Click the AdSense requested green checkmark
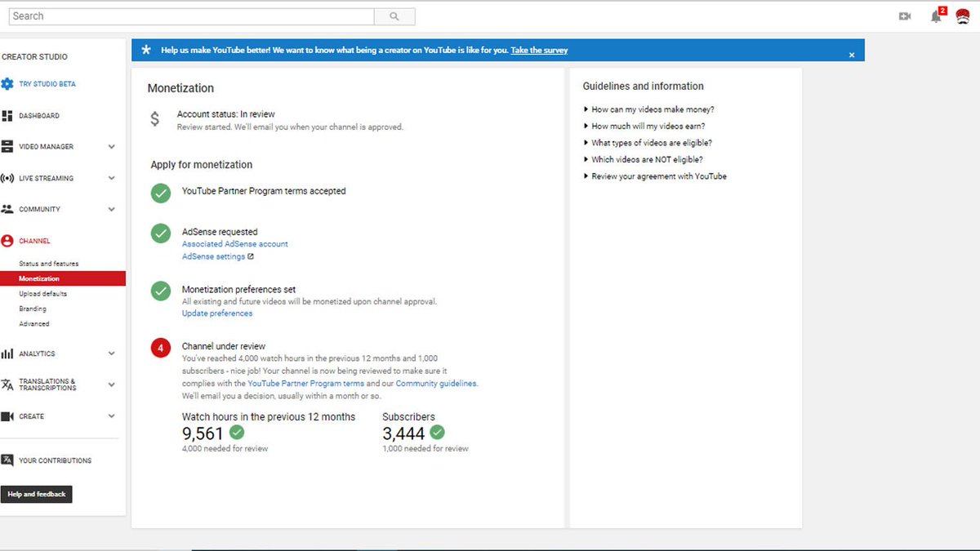This screenshot has width=980, height=551. (161, 233)
